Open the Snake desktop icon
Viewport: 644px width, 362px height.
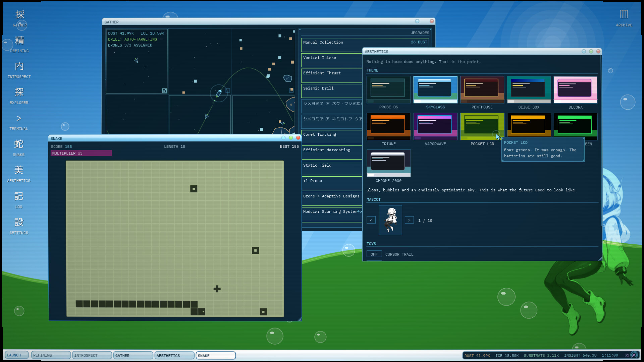pos(19,148)
